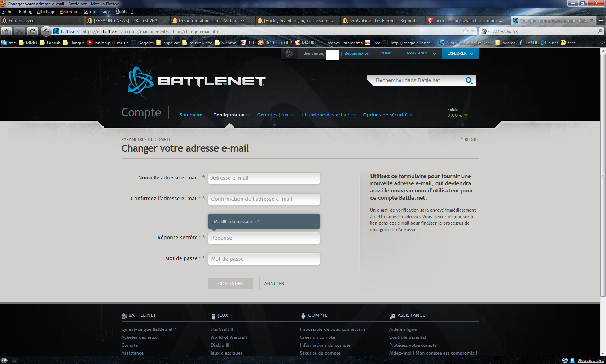The image size is (606, 364).
Task: Open the BOULETCORP bookmark
Action: tap(275, 43)
